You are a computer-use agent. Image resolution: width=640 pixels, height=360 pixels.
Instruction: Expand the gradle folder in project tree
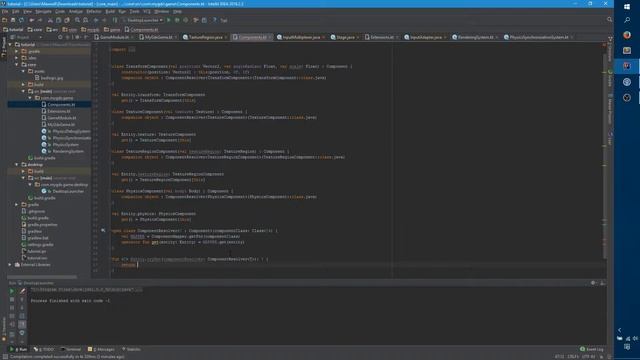[17, 204]
